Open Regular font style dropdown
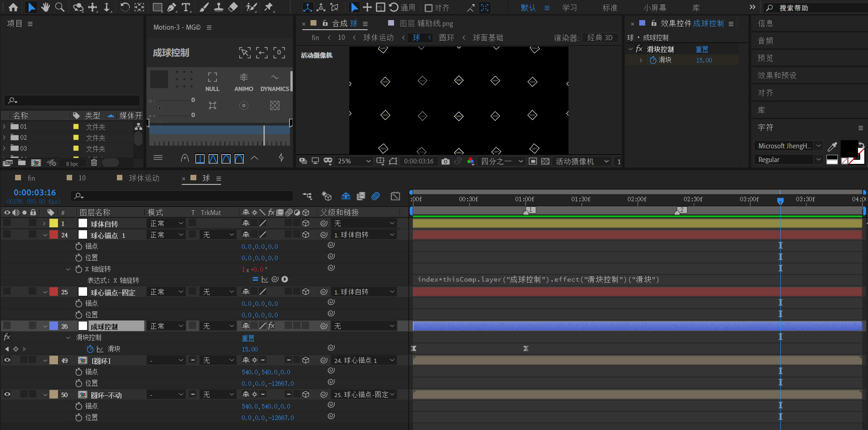The height and width of the screenshot is (430, 868). point(789,159)
